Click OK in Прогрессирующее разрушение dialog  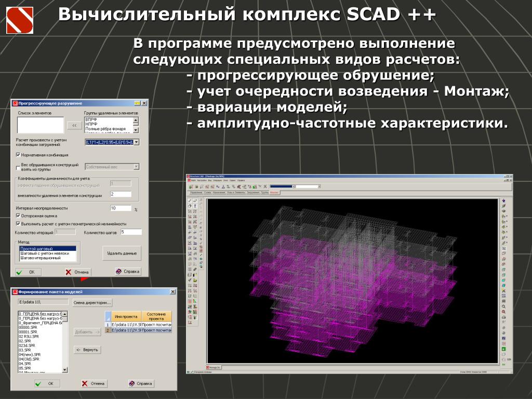29,272
